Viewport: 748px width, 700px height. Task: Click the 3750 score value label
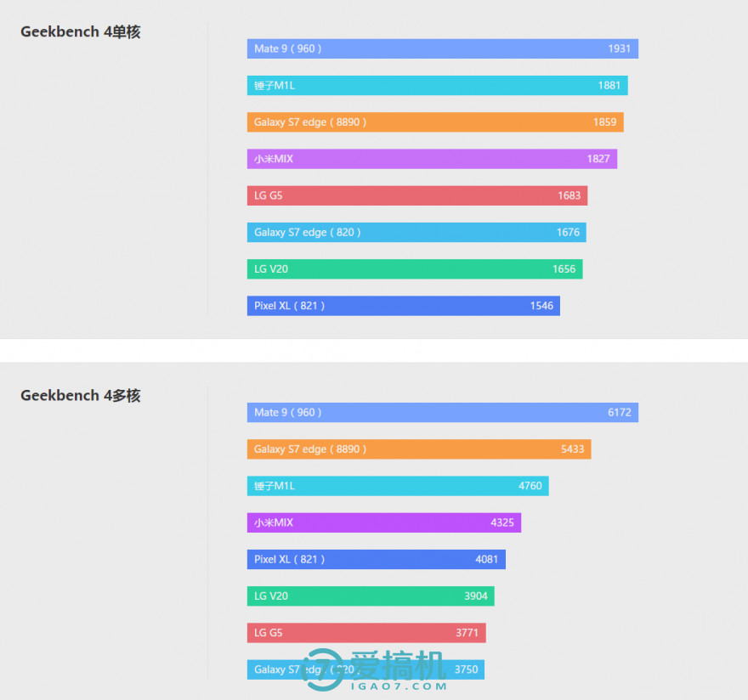pyautogui.click(x=466, y=669)
